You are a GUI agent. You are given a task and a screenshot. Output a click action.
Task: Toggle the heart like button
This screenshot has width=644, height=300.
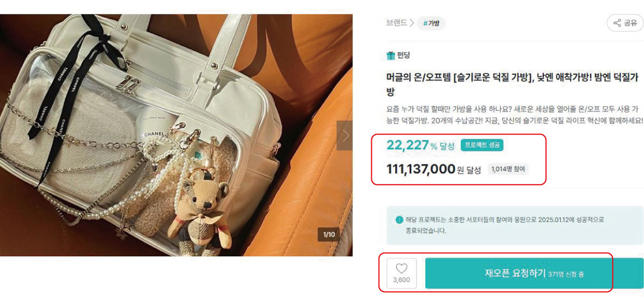(401, 273)
